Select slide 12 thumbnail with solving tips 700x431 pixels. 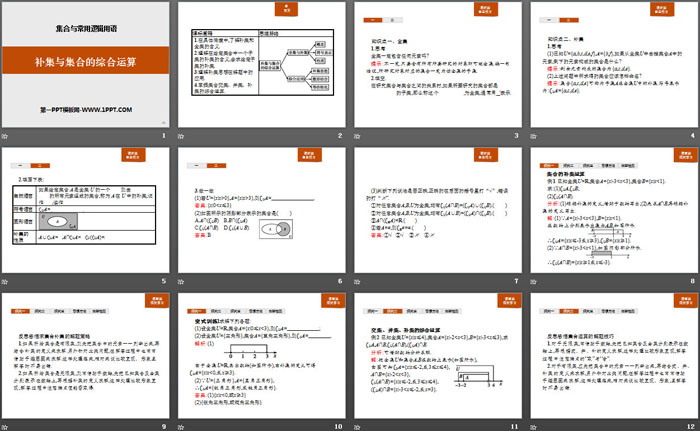614,356
